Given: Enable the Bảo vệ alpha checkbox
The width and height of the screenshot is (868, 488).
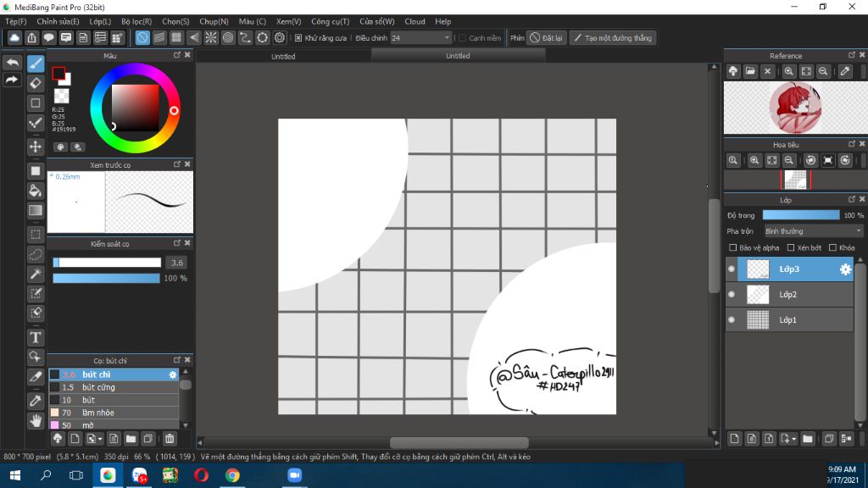Looking at the screenshot, I should [733, 247].
